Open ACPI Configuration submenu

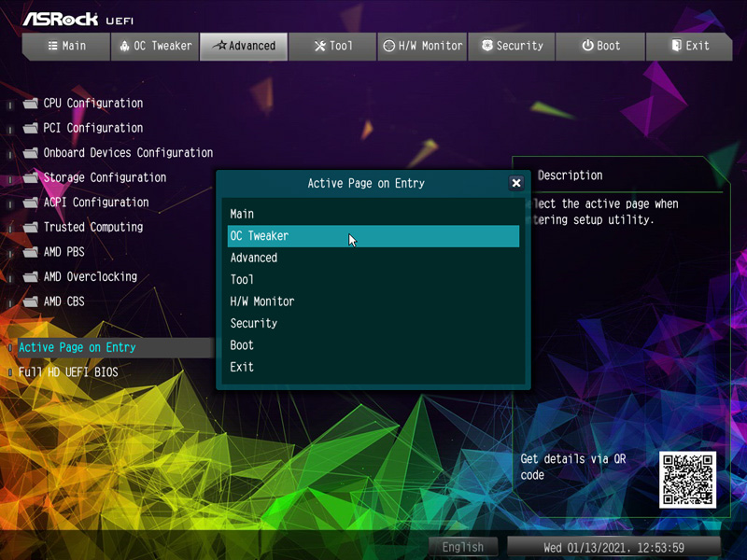tap(96, 203)
